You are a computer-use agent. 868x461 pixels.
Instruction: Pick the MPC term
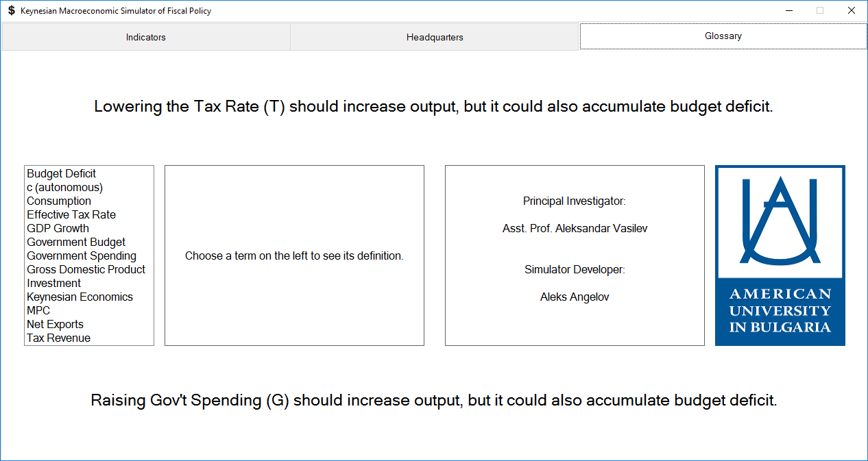coord(38,311)
